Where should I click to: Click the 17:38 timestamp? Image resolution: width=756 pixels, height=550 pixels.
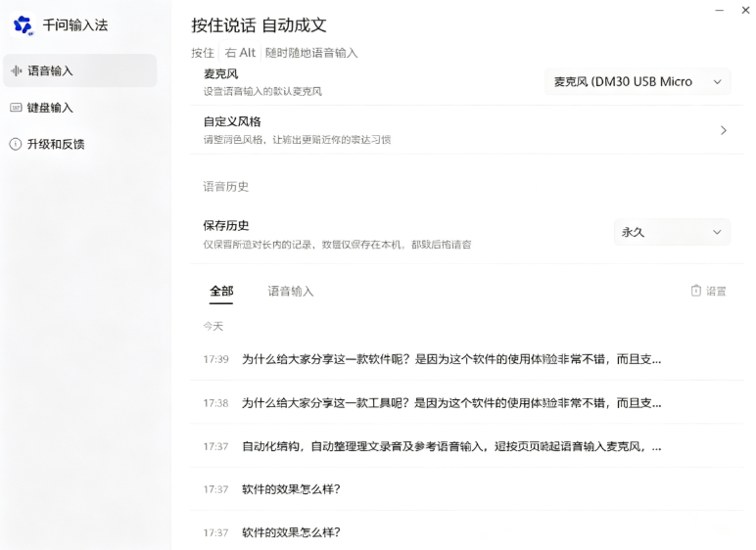tap(215, 403)
